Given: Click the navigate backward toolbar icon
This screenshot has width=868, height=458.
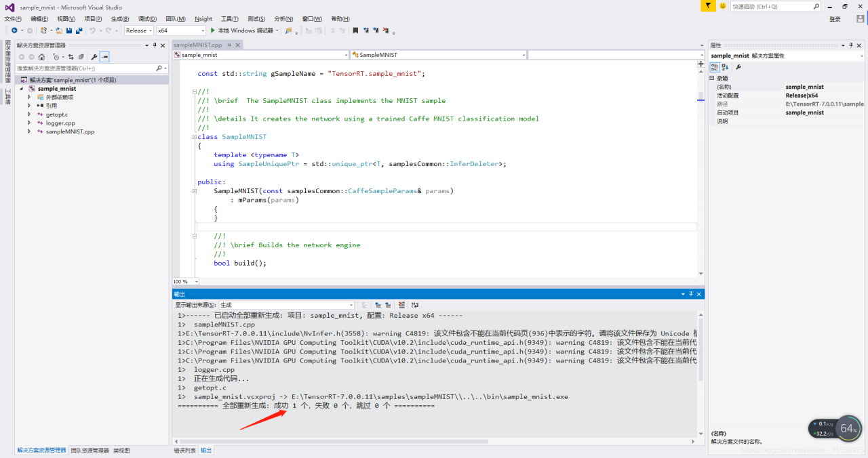Looking at the screenshot, I should coord(14,30).
